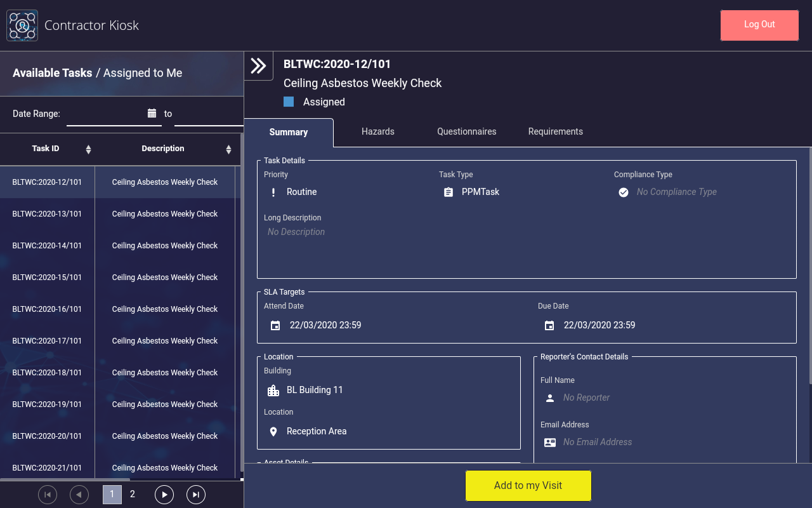The image size is (812, 508).
Task: Click the PPMTask clipboard icon
Action: point(449,192)
